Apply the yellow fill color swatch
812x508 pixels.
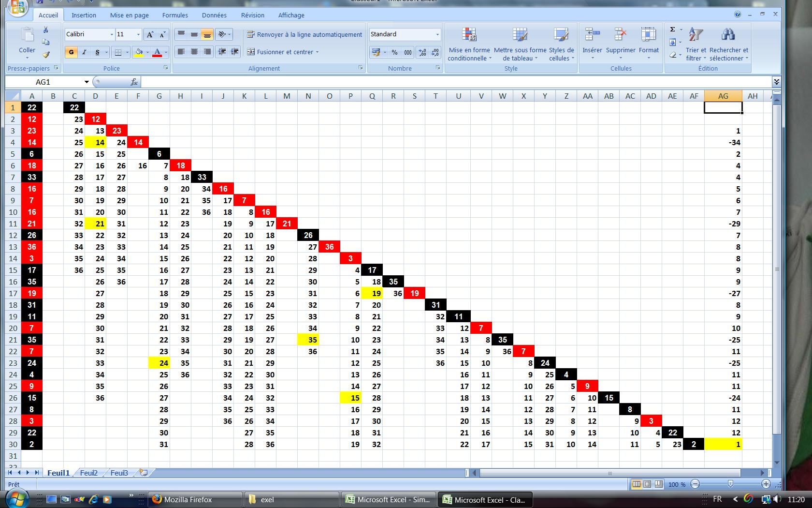click(139, 52)
